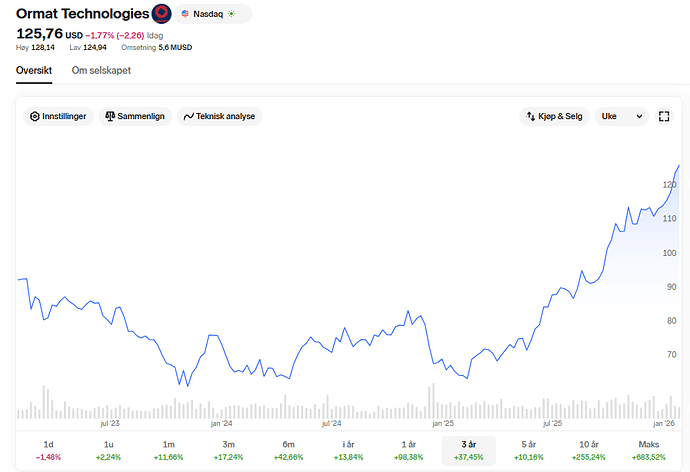Screen dimensions: 690x472
Task: Select the Oversikt tab
Action: 35,70
